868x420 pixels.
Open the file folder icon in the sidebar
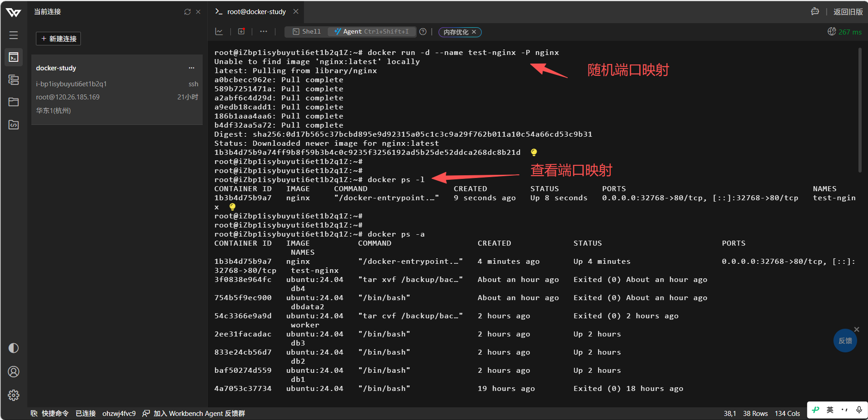[14, 102]
